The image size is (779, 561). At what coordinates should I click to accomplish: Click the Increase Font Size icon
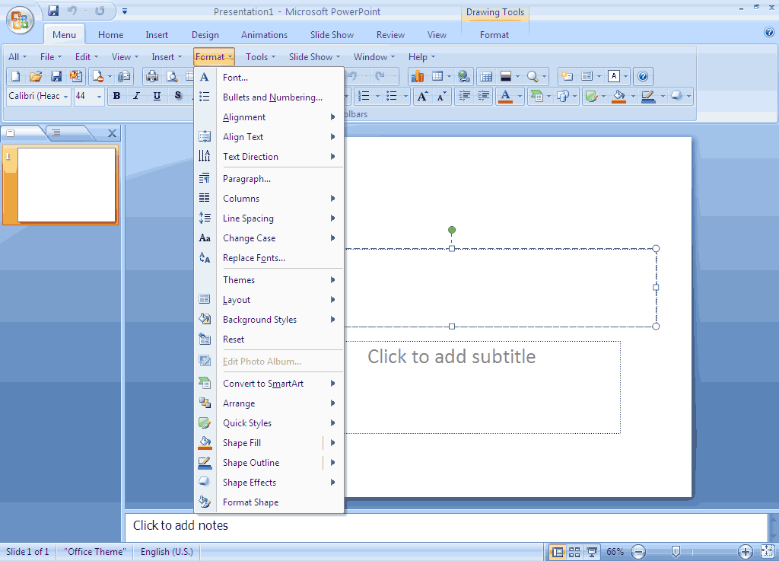(422, 96)
